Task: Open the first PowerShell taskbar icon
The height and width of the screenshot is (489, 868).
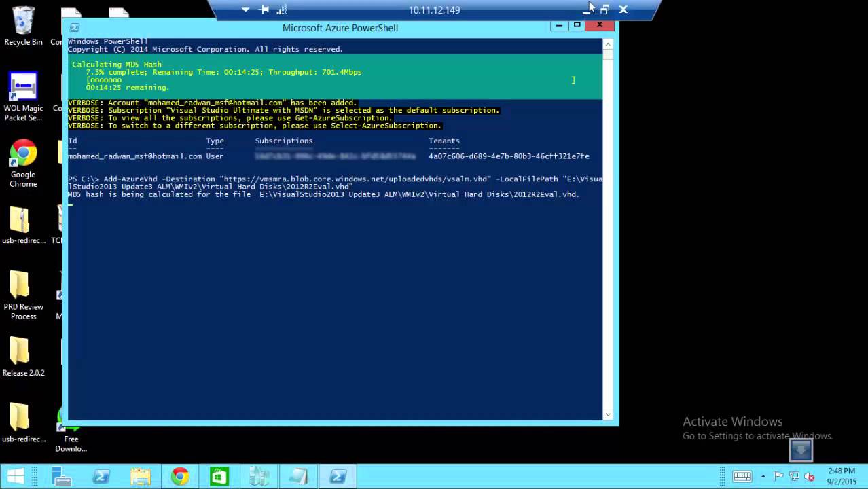Action: (101, 476)
